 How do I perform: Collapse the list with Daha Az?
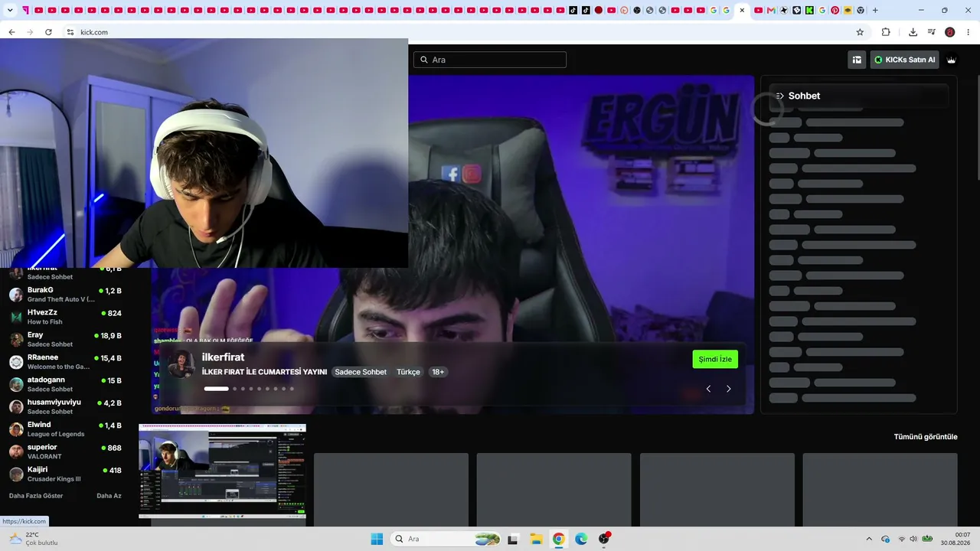[x=109, y=496]
